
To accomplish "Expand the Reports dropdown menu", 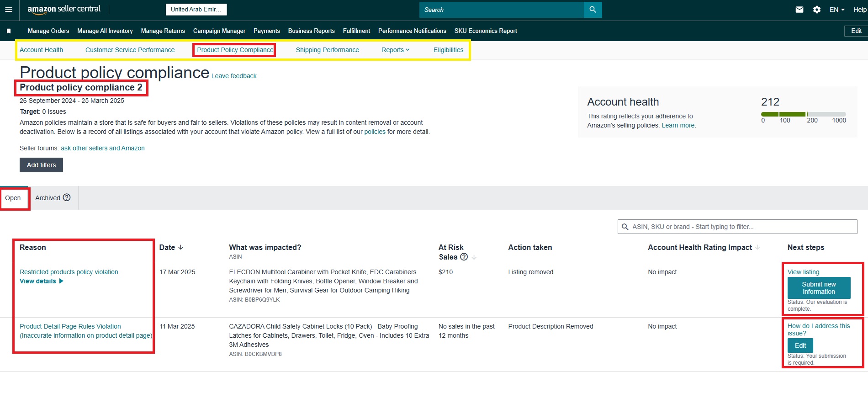I will pos(396,50).
